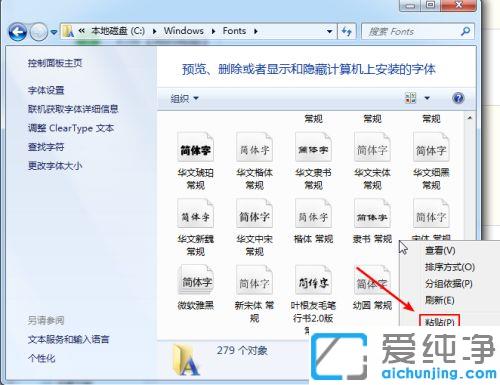
Task: Select 本地磁盘 (C:) in the address path
Action: click(x=118, y=31)
